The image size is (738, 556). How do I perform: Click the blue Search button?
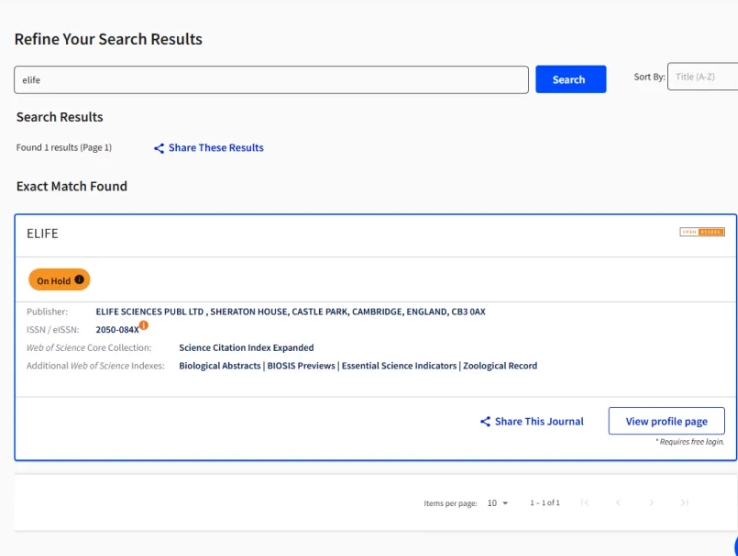coord(570,79)
